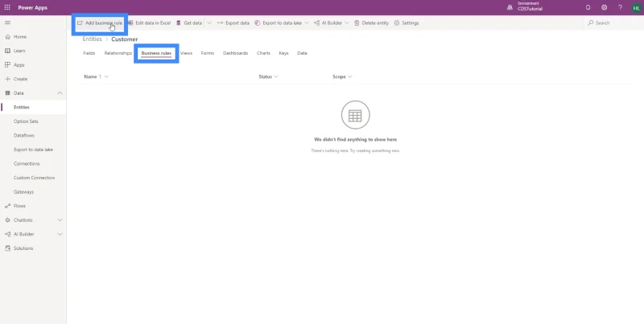Click the Power Apps title
This screenshot has height=324, width=644.
tap(32, 7)
